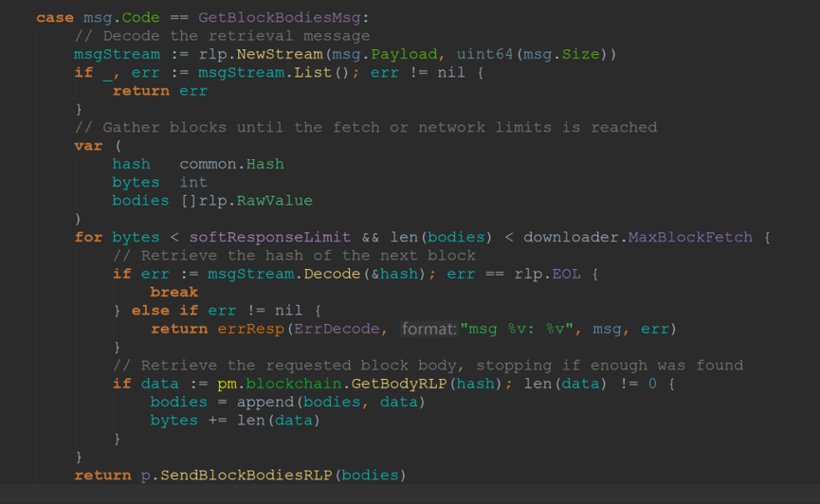
Task: Click "len(data) != 0" condition
Action: pyautogui.click(x=591, y=384)
